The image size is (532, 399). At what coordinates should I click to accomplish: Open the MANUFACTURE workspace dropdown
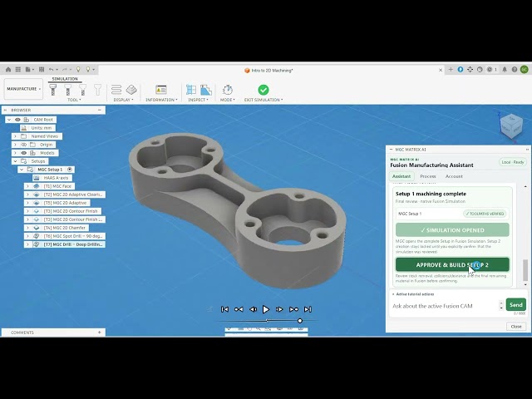[23, 89]
